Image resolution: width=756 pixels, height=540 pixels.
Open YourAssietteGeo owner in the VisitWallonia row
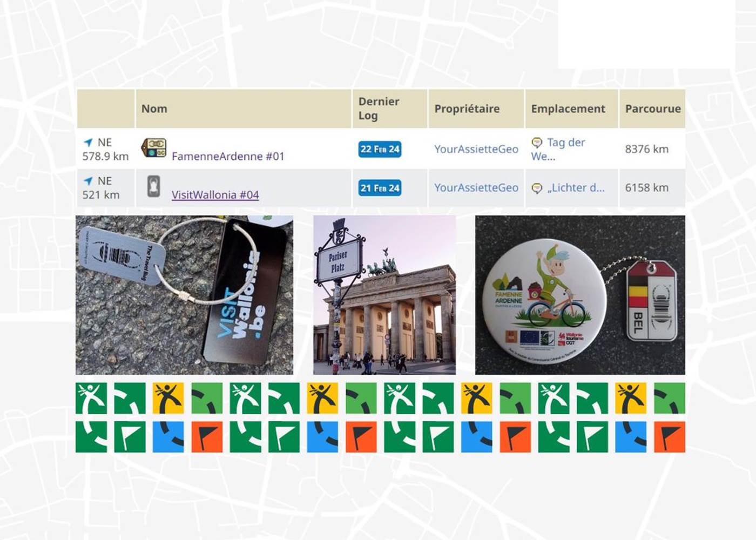(x=476, y=188)
